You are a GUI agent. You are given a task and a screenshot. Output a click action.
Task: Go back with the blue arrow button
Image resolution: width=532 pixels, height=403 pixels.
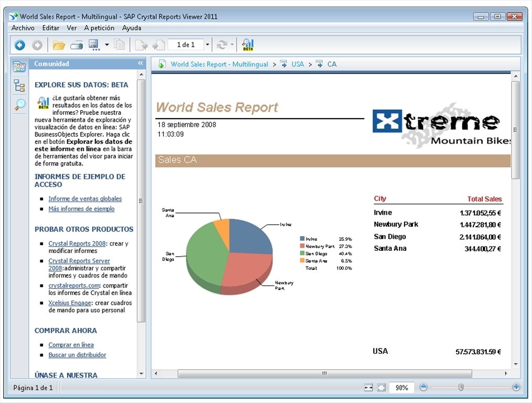20,45
